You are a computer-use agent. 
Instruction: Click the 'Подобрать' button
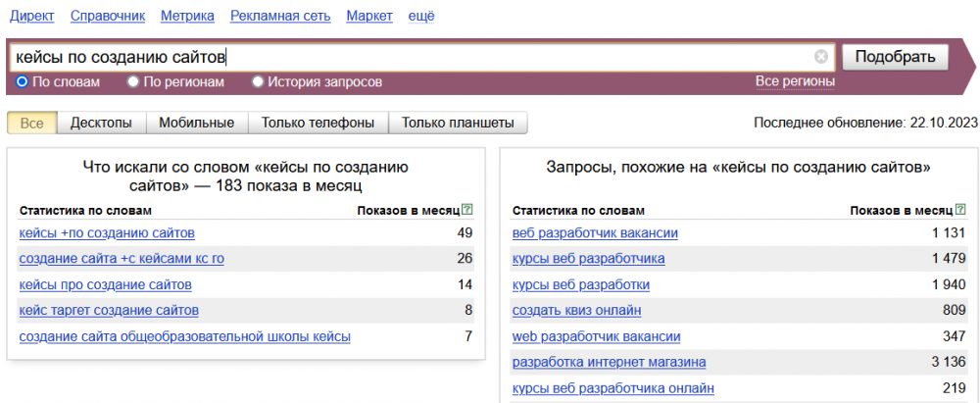click(895, 57)
